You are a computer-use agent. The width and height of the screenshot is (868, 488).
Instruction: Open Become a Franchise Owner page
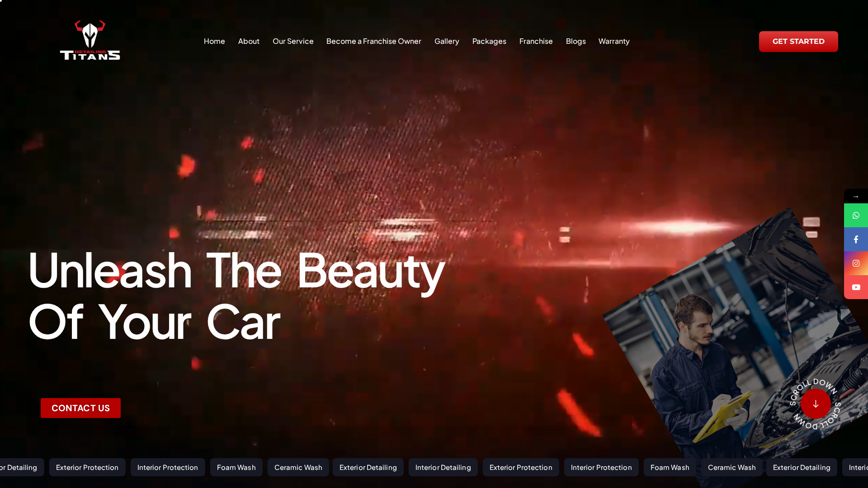pyautogui.click(x=374, y=41)
